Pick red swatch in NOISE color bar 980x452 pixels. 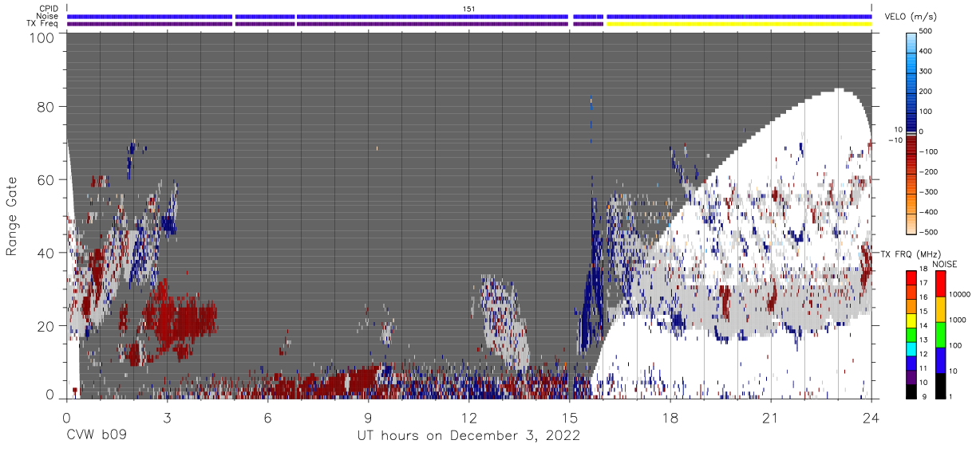(941, 283)
